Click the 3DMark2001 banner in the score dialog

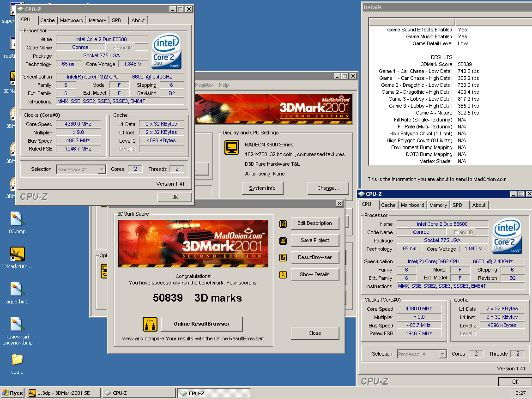click(x=193, y=244)
